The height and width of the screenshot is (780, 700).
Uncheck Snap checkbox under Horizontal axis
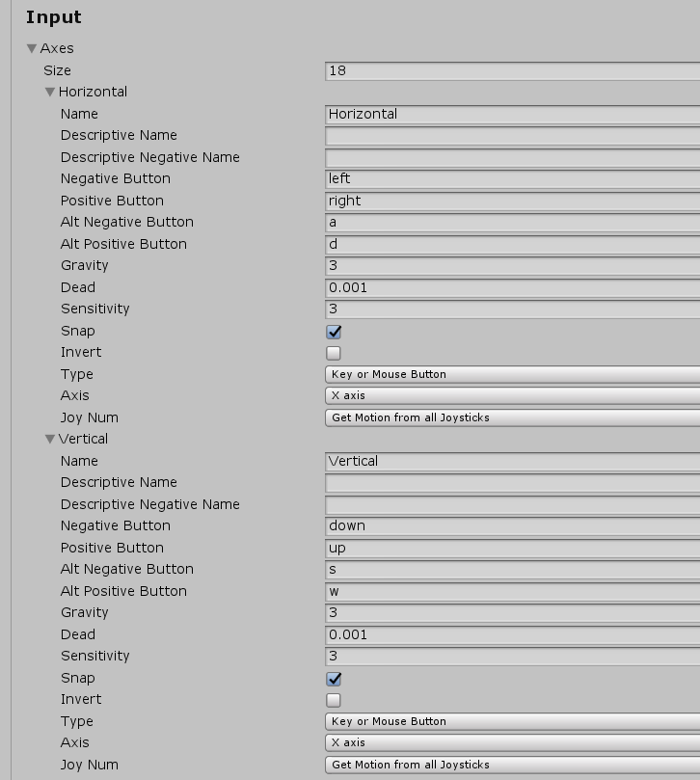334,331
